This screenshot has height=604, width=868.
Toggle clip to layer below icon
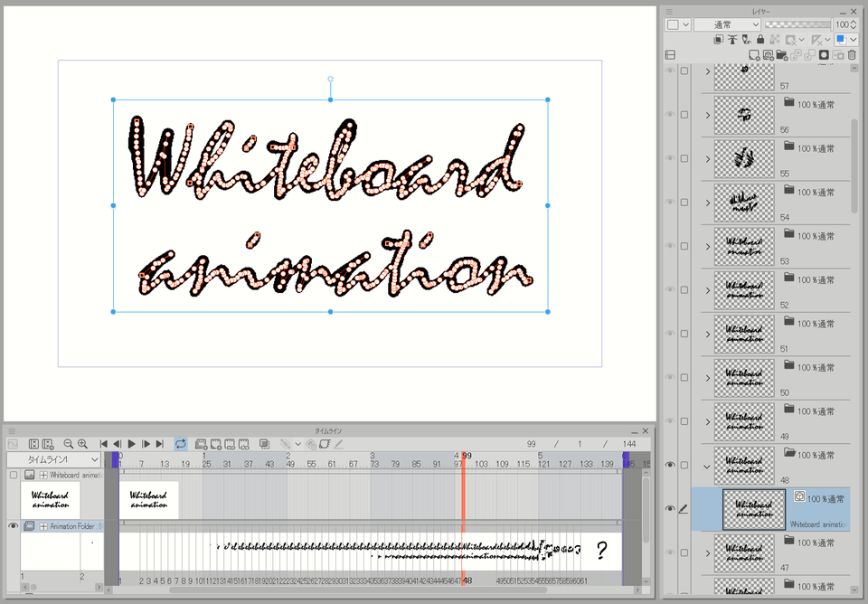click(719, 39)
